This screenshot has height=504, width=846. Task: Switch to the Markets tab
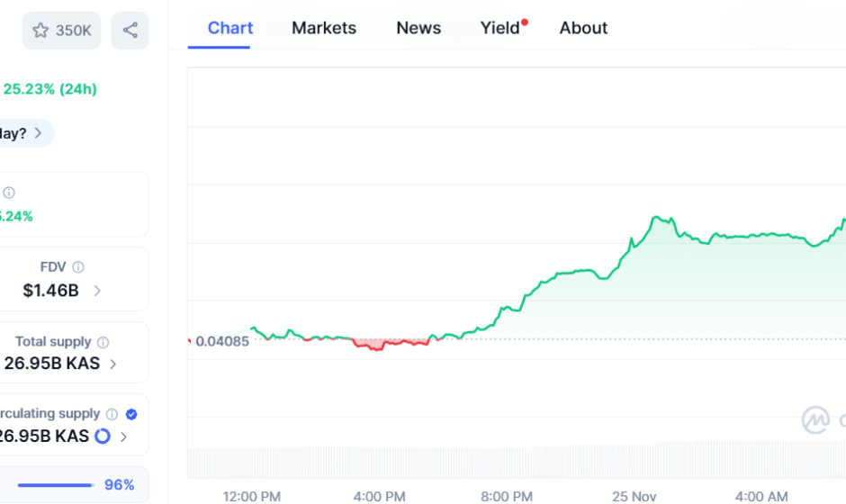pos(324,28)
